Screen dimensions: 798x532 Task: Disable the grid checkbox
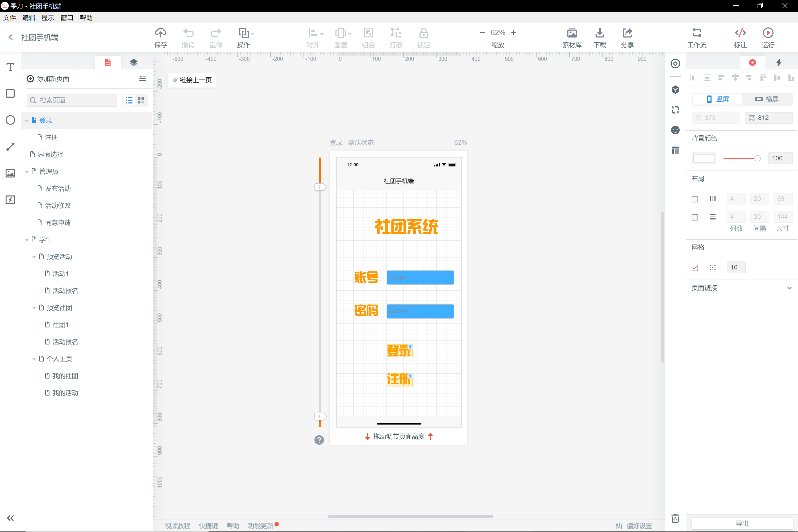pos(695,268)
